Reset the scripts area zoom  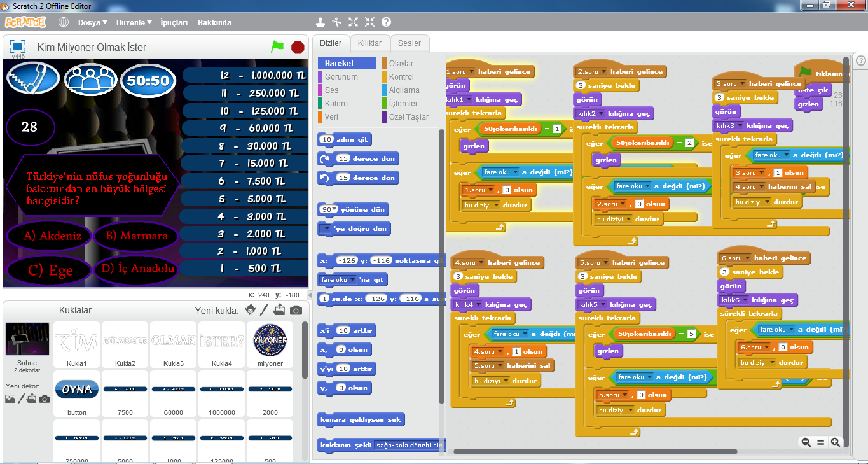click(x=820, y=442)
